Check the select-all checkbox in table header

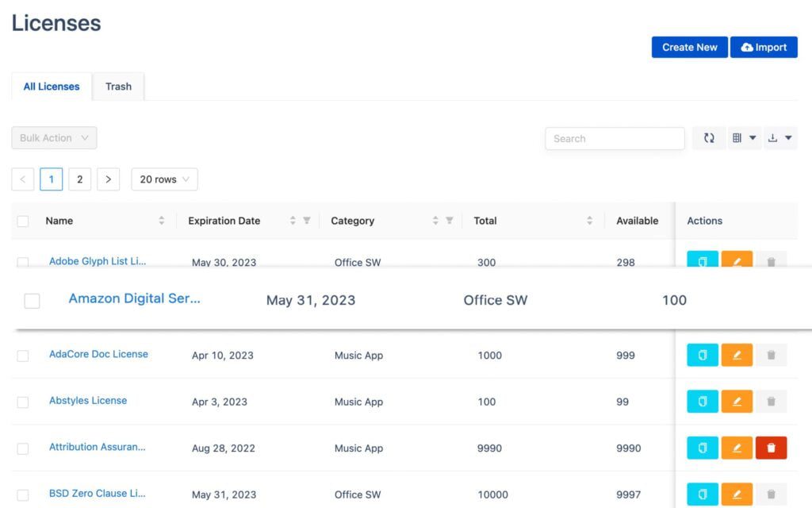coord(23,221)
